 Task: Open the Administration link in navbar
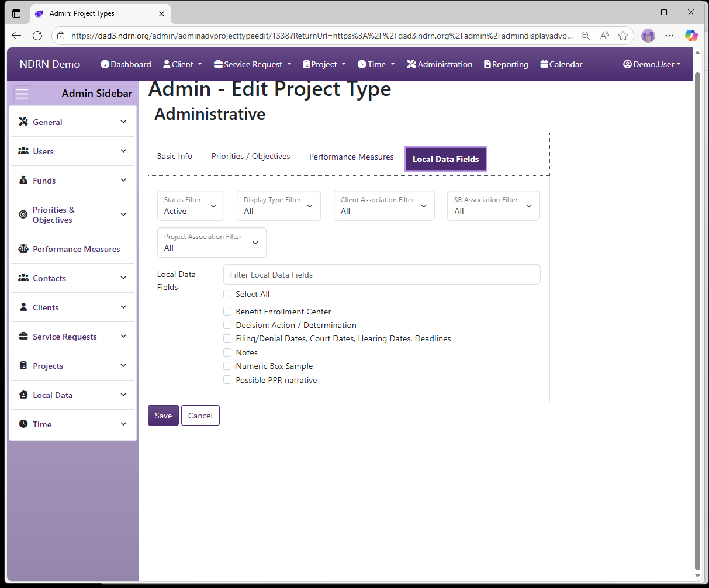click(440, 64)
